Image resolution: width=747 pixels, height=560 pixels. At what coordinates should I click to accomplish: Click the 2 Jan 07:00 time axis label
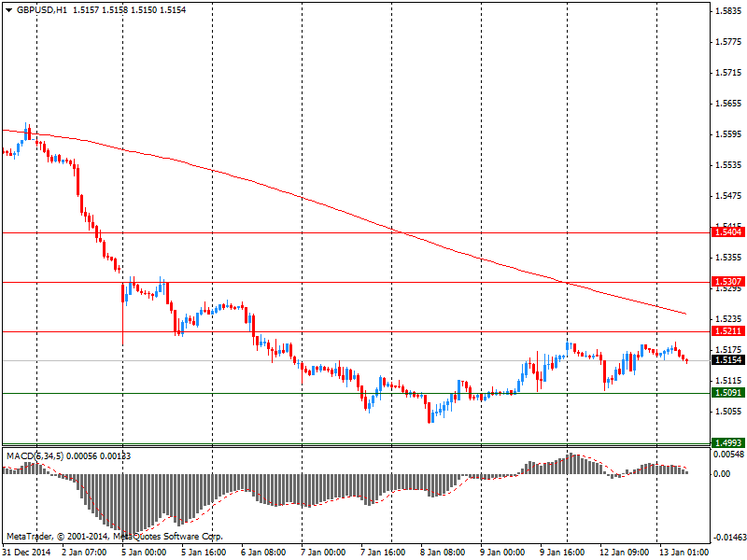pyautogui.click(x=85, y=553)
